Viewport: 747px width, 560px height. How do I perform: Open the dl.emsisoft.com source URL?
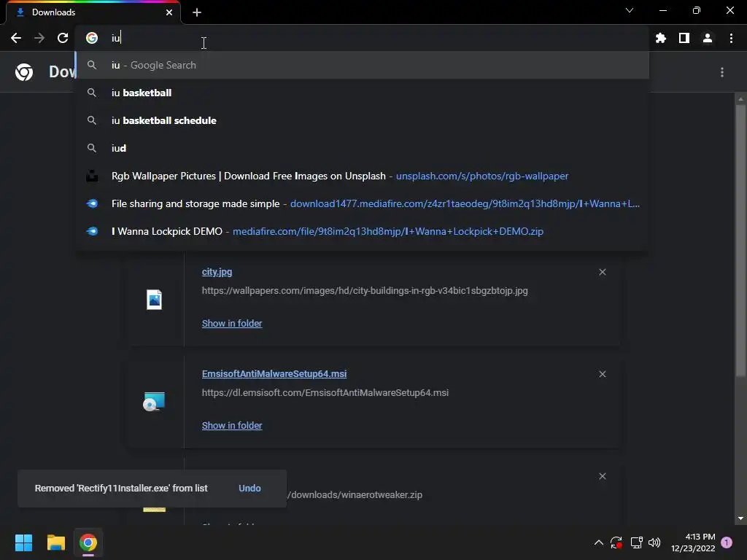325,393
